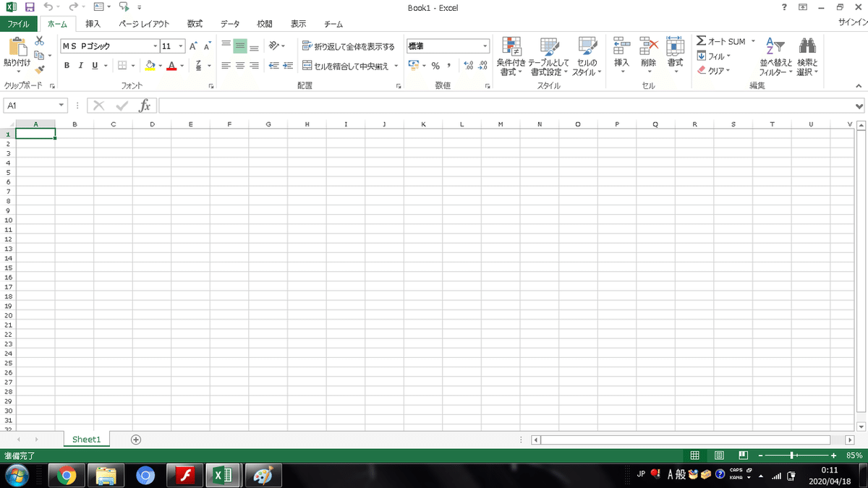Expand the fill color dropdown arrow
Screen dimensions: 868x488
[x=160, y=66]
